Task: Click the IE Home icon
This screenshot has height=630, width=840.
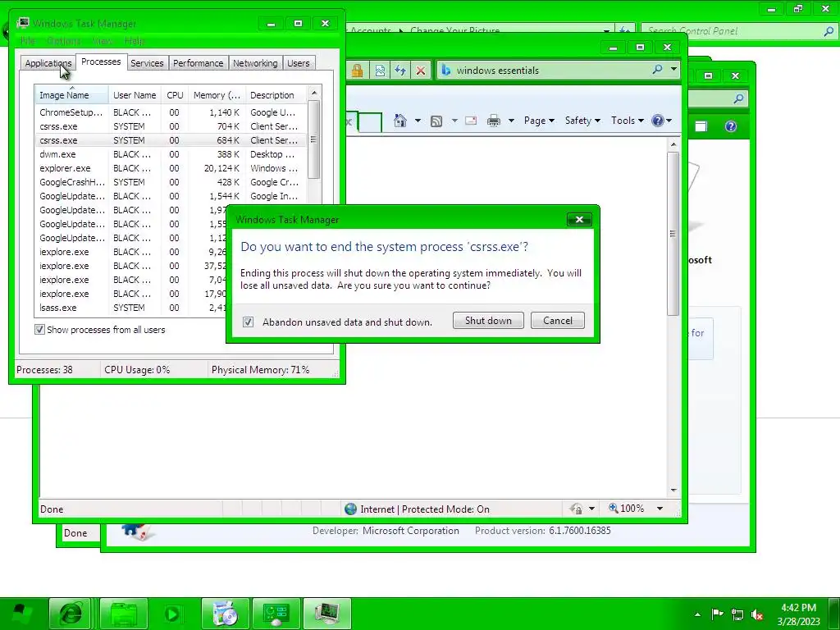Action: pos(400,121)
